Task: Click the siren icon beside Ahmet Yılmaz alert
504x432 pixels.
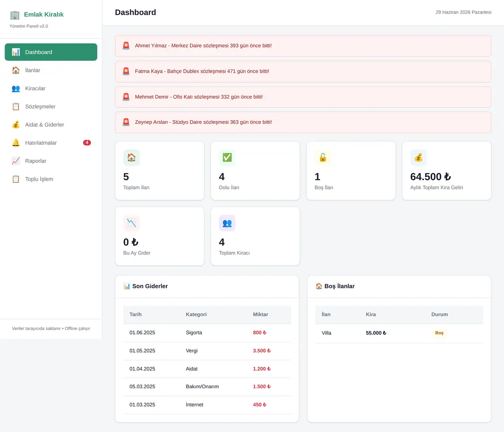Action: (x=126, y=46)
